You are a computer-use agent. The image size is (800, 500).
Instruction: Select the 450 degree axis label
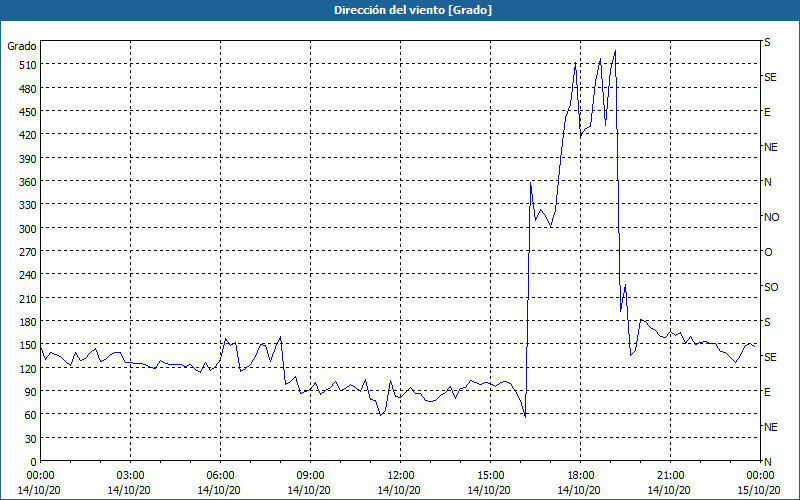[x=27, y=112]
